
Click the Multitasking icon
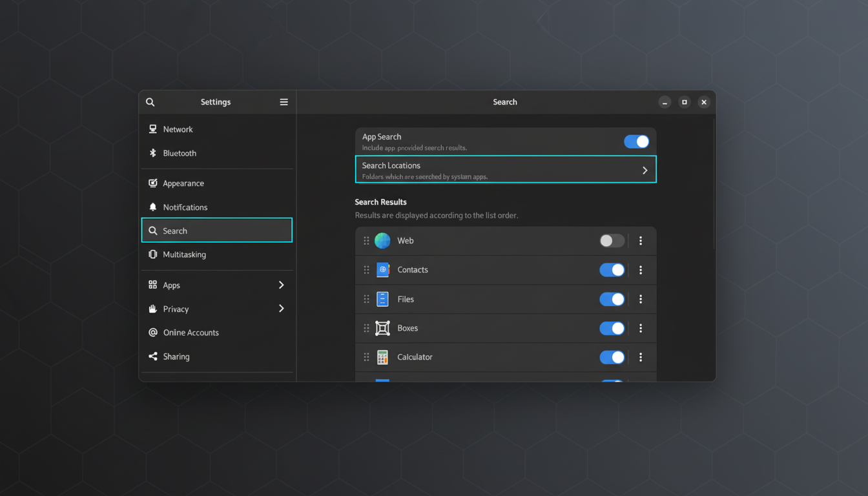152,254
